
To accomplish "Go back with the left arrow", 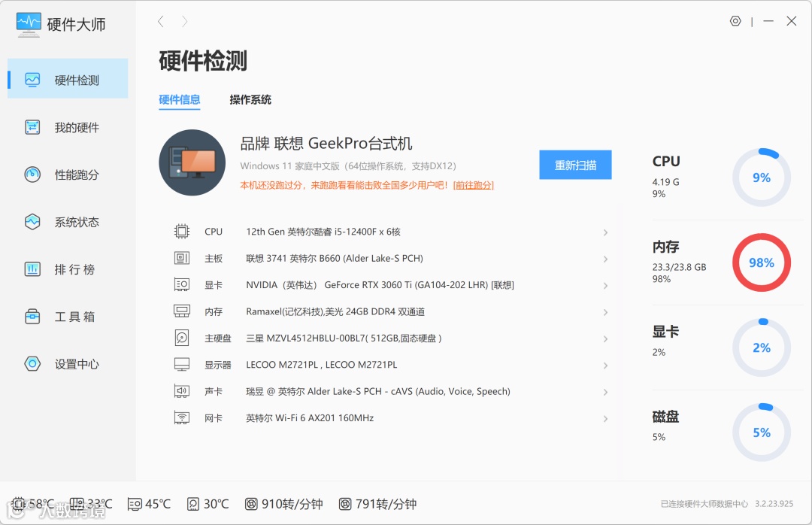I will (x=161, y=21).
